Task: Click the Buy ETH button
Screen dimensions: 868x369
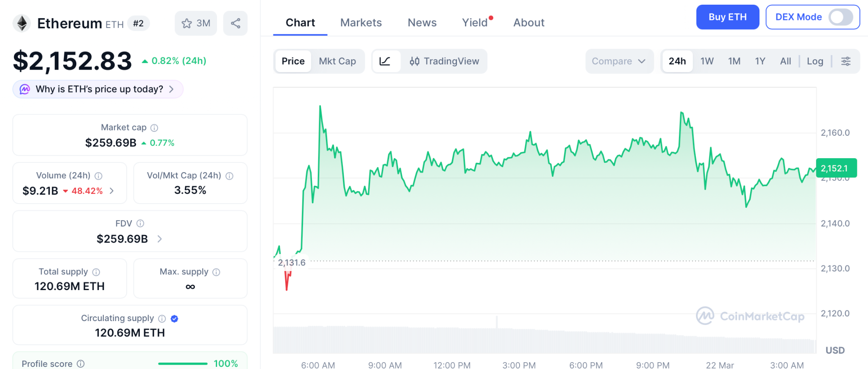Action: pos(727,17)
